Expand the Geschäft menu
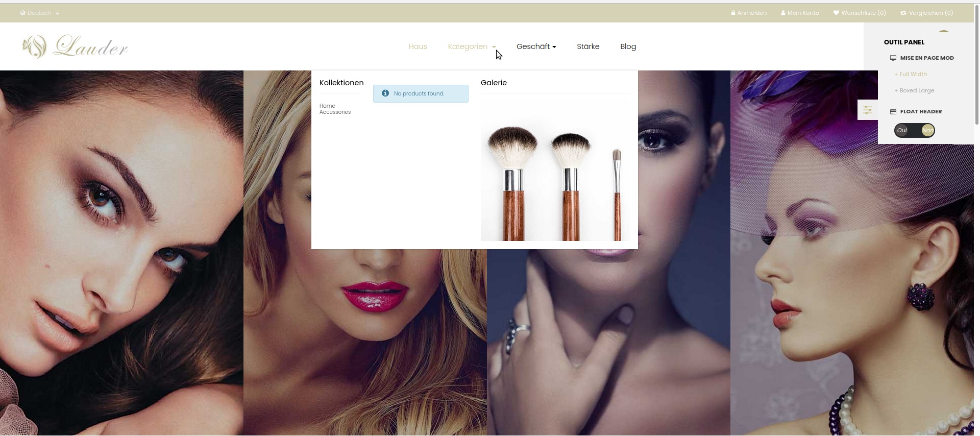 point(536,46)
